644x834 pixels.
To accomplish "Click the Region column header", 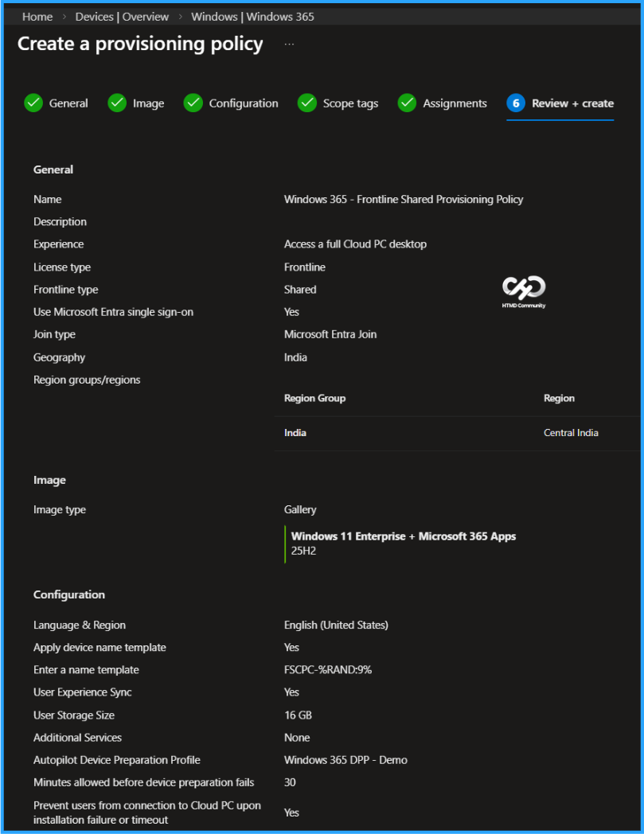I will click(559, 399).
